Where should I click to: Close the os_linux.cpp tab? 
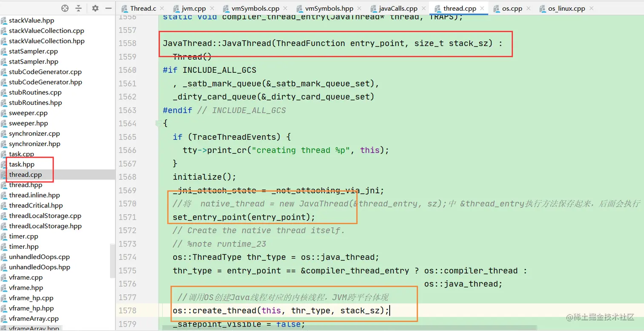click(591, 8)
